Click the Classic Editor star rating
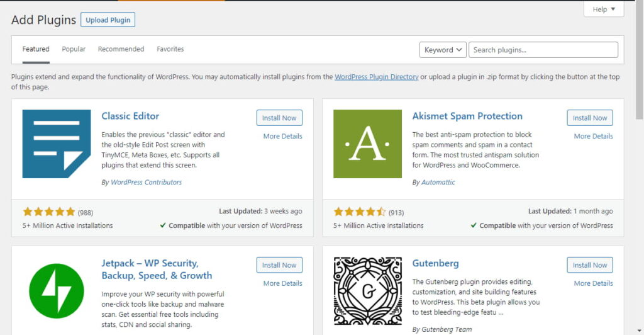 (x=49, y=212)
